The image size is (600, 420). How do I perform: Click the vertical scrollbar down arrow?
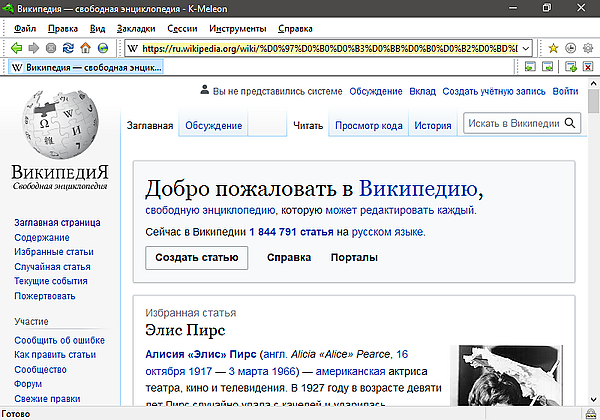[593, 400]
